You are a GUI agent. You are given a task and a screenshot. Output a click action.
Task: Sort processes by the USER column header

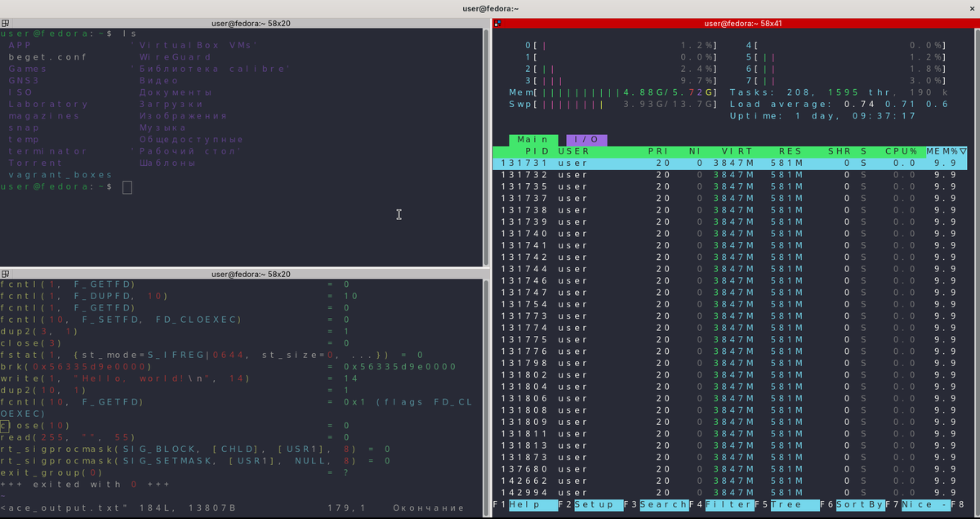point(574,151)
